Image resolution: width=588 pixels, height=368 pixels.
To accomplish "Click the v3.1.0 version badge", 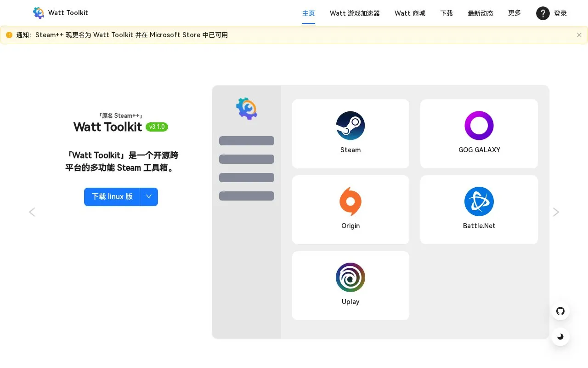I will (x=157, y=127).
